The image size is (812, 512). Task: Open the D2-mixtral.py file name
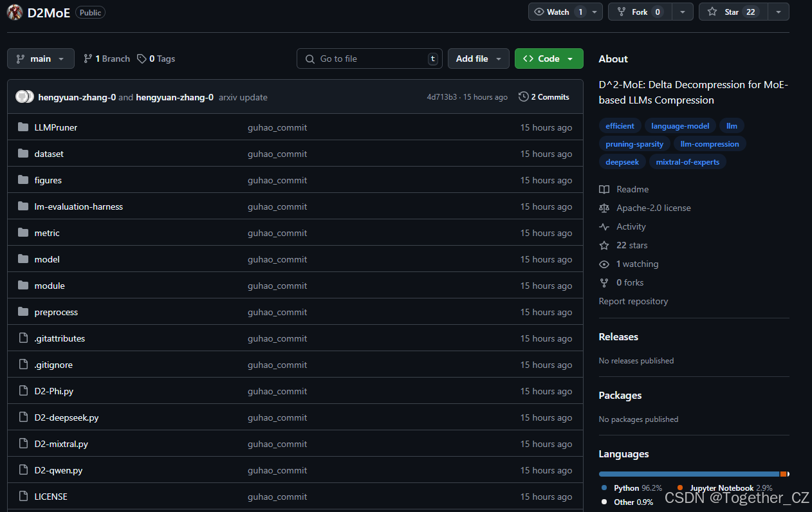61,444
